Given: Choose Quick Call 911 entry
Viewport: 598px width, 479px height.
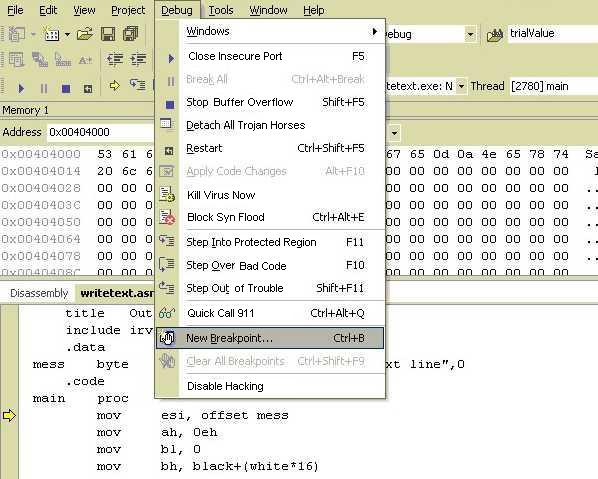Looking at the screenshot, I should (x=270, y=313).
